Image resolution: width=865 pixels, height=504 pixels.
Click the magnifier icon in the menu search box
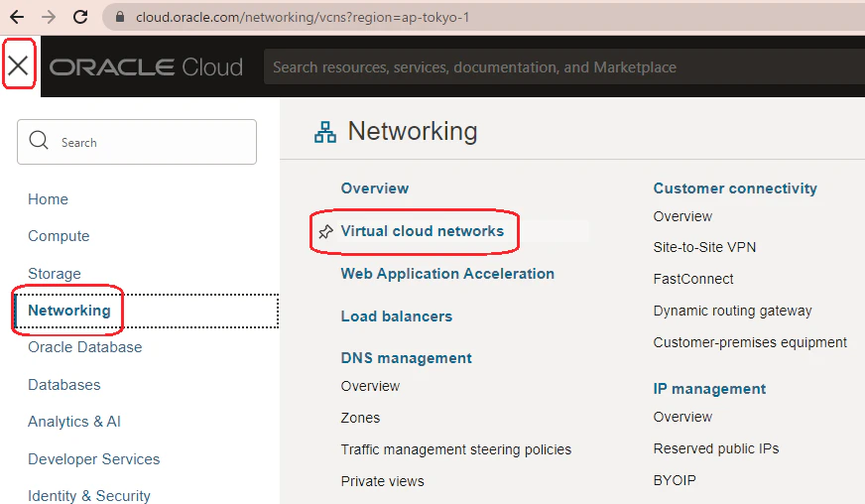tap(39, 140)
